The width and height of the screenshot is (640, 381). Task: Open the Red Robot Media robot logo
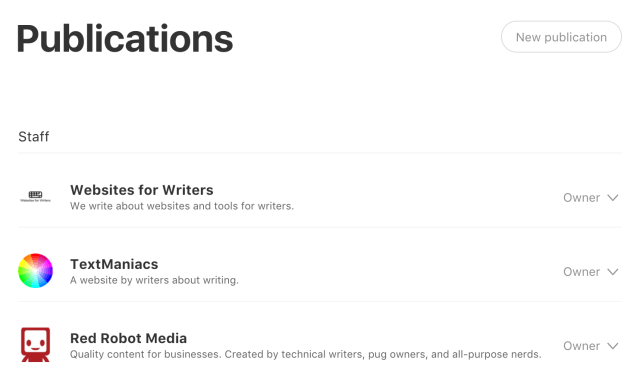point(36,345)
